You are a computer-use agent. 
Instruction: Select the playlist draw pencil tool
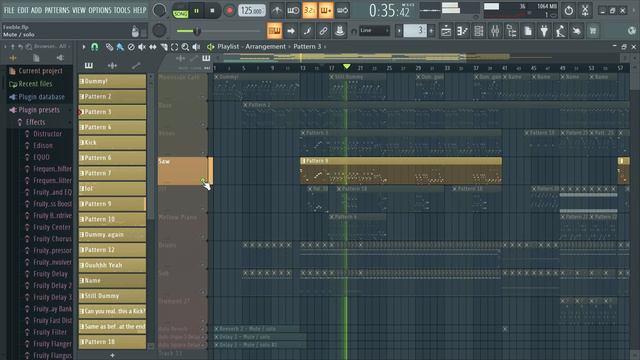click(x=109, y=47)
